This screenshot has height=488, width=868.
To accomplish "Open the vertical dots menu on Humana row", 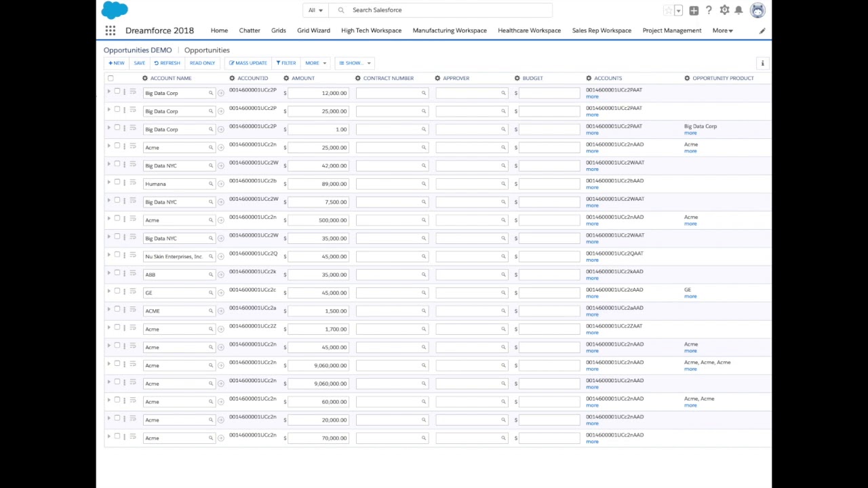I will 125,183.
